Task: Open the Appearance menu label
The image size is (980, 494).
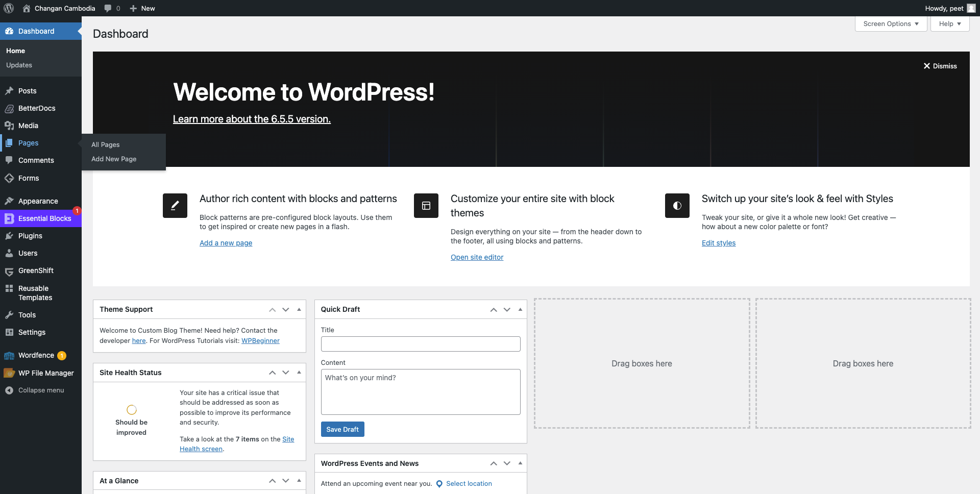Action: 38,201
